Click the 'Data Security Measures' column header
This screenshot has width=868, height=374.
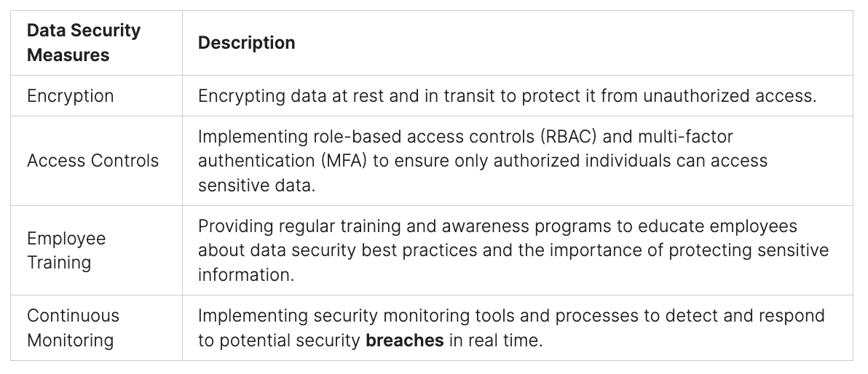point(84,42)
